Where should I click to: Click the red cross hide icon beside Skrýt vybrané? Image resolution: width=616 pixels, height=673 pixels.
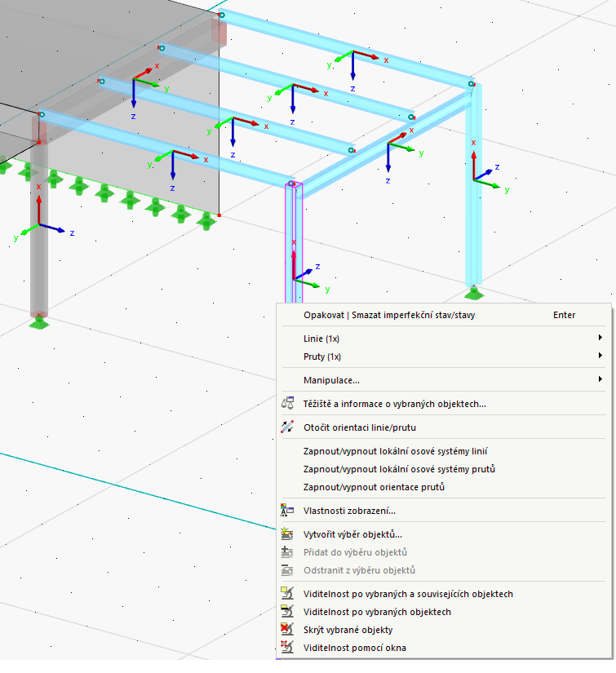[287, 629]
